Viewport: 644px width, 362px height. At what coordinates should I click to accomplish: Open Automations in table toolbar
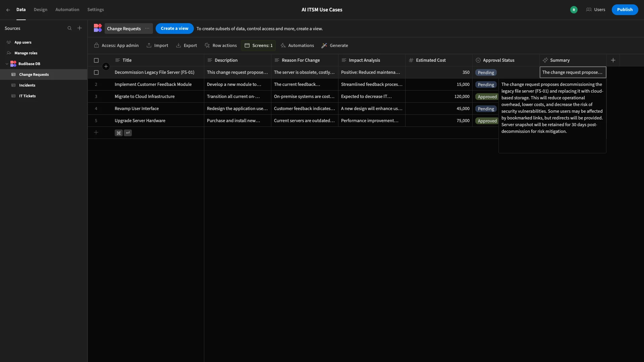click(x=297, y=45)
